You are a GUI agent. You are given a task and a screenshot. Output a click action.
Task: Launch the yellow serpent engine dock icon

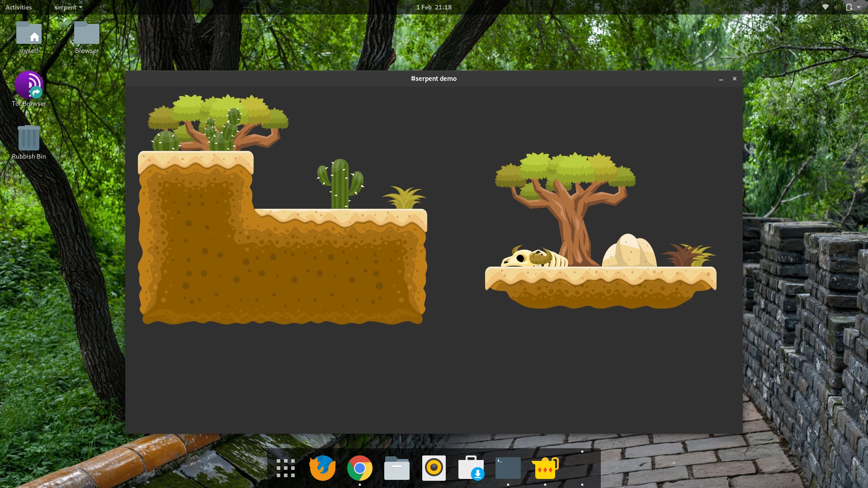pos(545,468)
